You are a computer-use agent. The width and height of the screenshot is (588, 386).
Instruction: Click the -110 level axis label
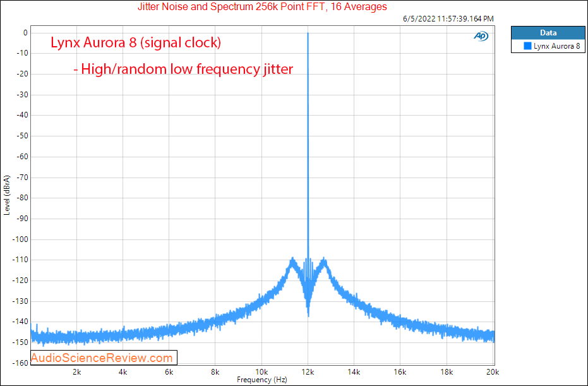(21, 260)
